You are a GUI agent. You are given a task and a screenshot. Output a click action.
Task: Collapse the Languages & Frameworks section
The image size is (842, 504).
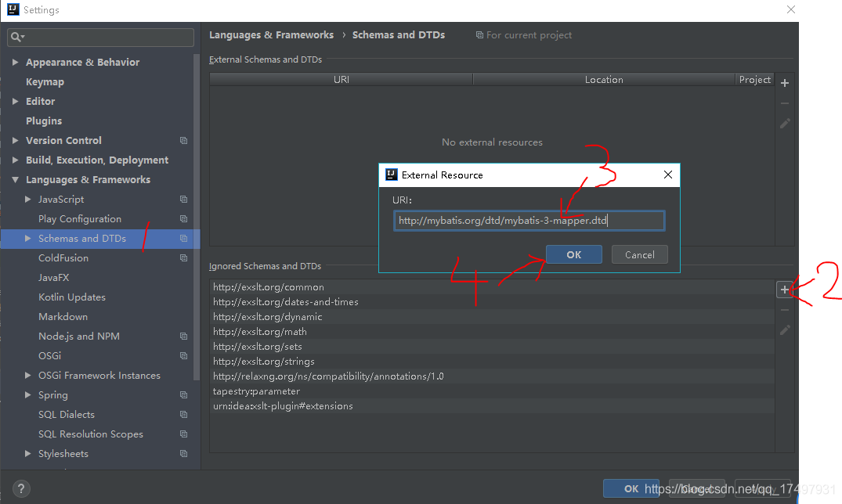click(x=15, y=180)
